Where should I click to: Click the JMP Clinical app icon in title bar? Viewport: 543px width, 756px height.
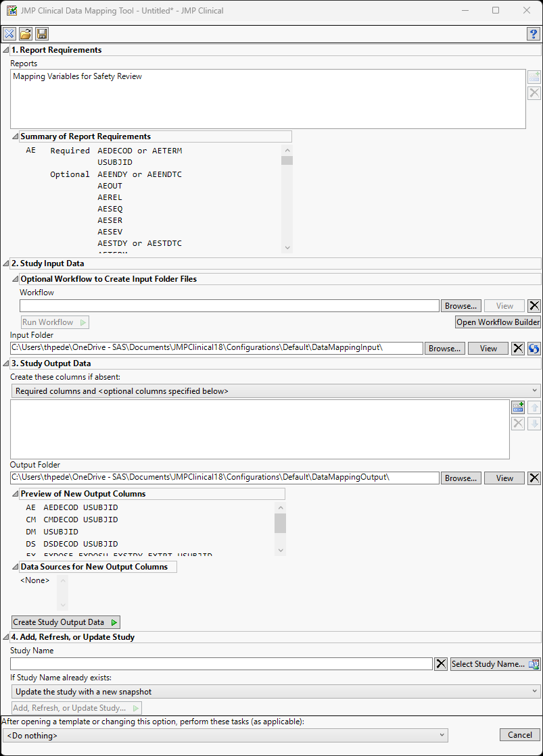click(x=11, y=10)
